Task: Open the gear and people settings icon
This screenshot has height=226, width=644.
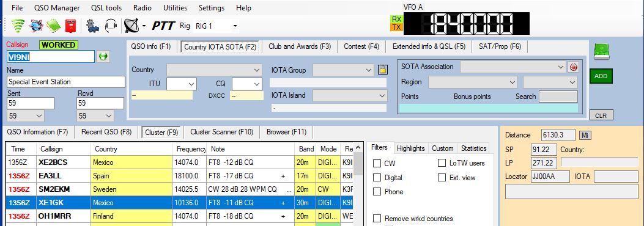Action: 92,26
